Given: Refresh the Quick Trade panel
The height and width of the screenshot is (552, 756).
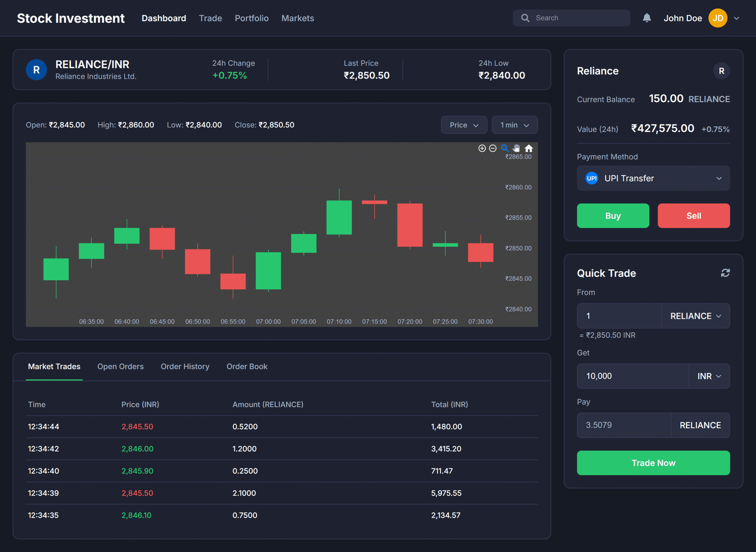Looking at the screenshot, I should (725, 273).
